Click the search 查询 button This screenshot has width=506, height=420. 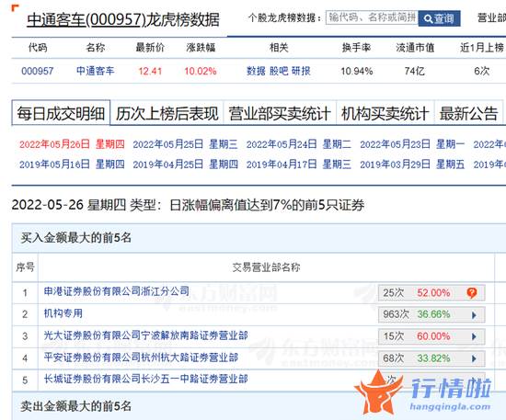tap(439, 18)
